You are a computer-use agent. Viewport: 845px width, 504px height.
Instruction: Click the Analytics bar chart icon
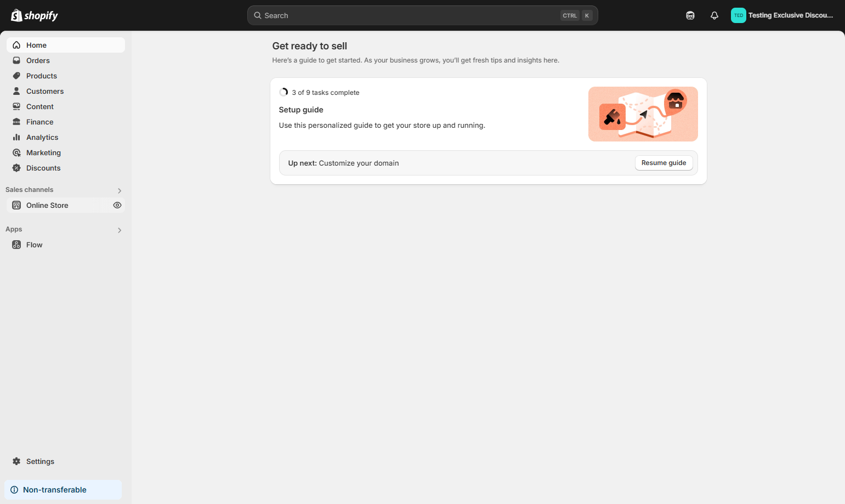tap(16, 137)
